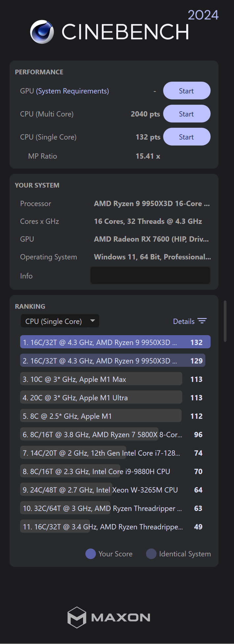Click the Details filter lines icon
The image size is (234, 644).
point(202,321)
